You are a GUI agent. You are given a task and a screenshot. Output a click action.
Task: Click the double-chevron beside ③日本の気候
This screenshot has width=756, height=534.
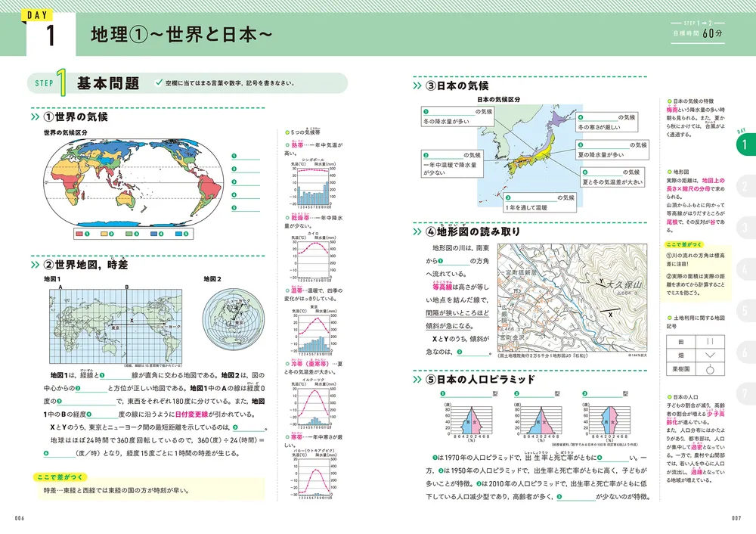(x=417, y=86)
